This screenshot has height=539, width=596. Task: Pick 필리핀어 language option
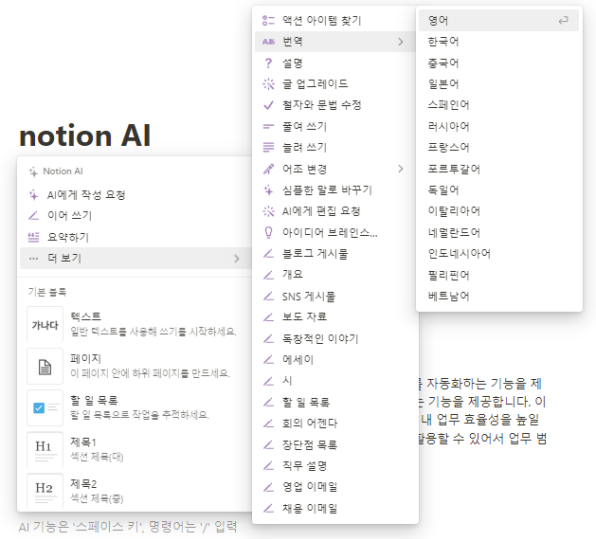coord(499,275)
